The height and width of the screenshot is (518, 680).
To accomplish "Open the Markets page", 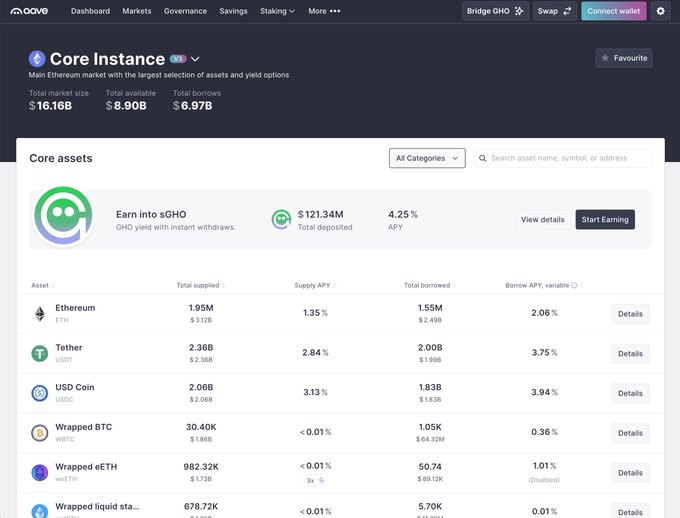I will point(137,11).
